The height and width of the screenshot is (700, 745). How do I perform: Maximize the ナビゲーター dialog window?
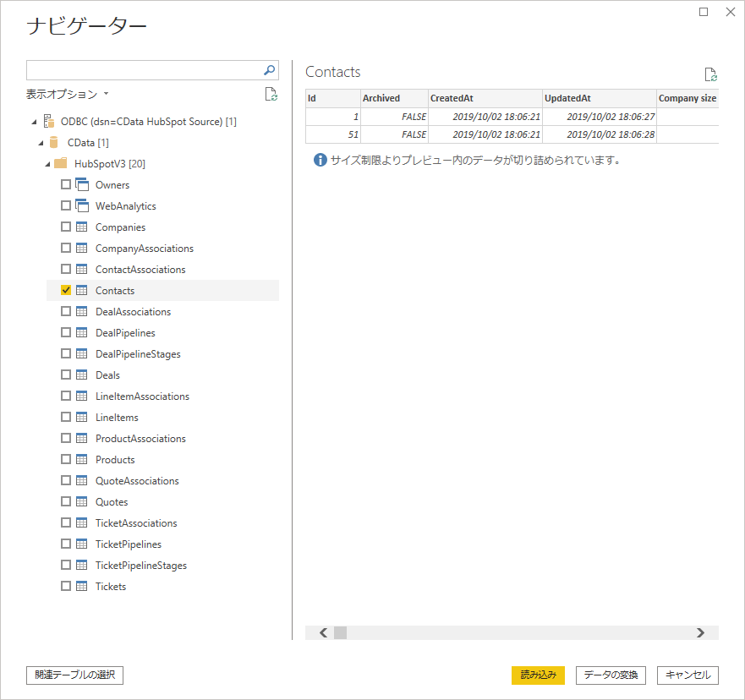coord(704,12)
